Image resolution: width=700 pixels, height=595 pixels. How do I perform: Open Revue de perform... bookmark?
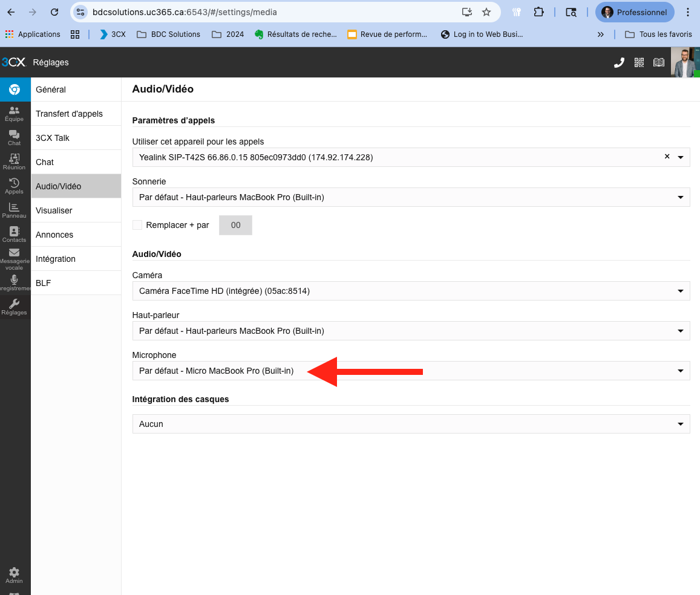(x=387, y=34)
